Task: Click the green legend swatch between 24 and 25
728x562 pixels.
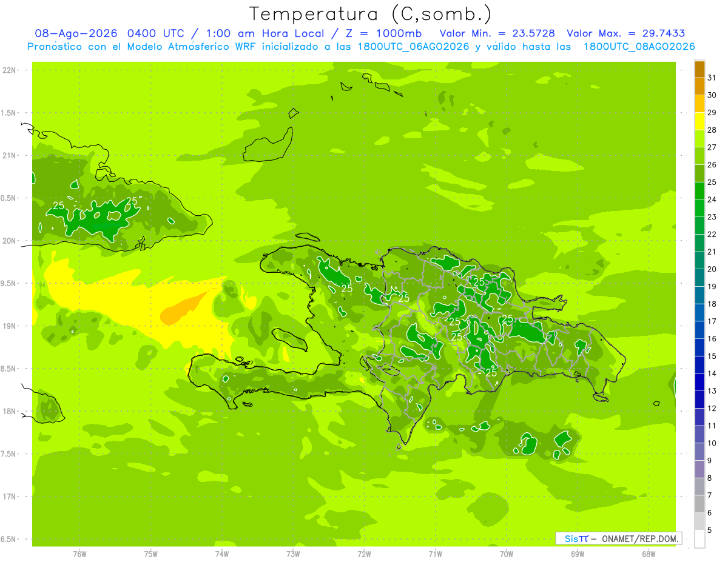Action: 699,191
